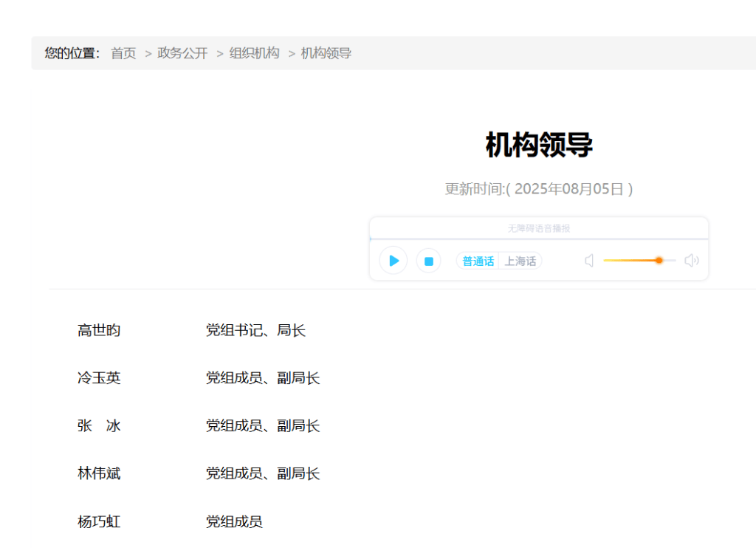Screen dimensions: 756x548
Task: Click the 党组书记、局长 title text
Action: coord(255,331)
